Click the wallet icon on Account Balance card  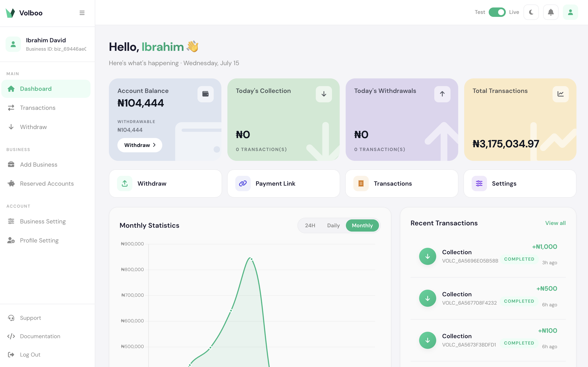coord(205,94)
